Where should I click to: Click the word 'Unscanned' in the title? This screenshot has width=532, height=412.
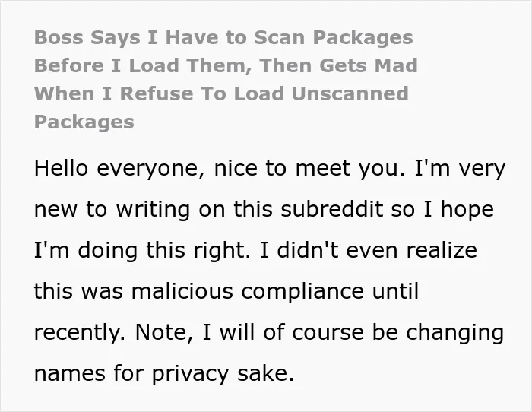point(350,93)
